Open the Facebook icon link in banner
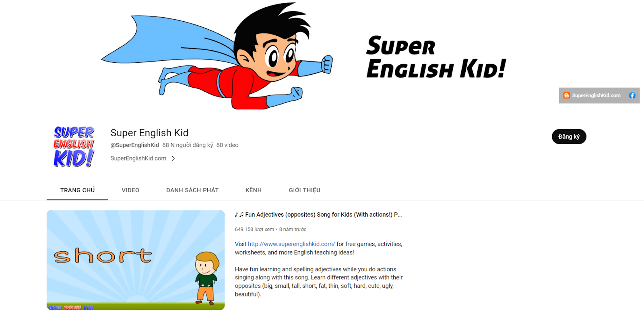This screenshot has height=320, width=644. [x=632, y=96]
